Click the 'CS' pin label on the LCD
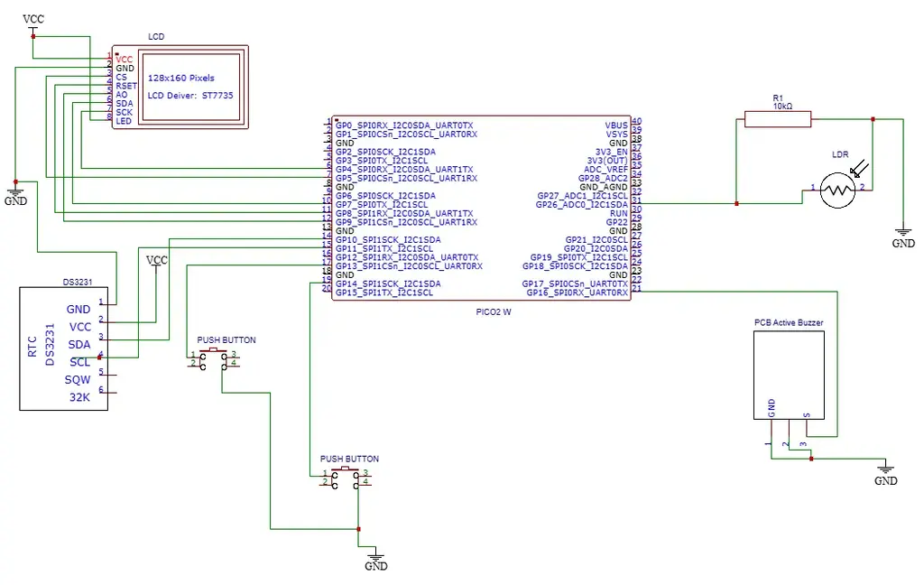 click(x=121, y=78)
